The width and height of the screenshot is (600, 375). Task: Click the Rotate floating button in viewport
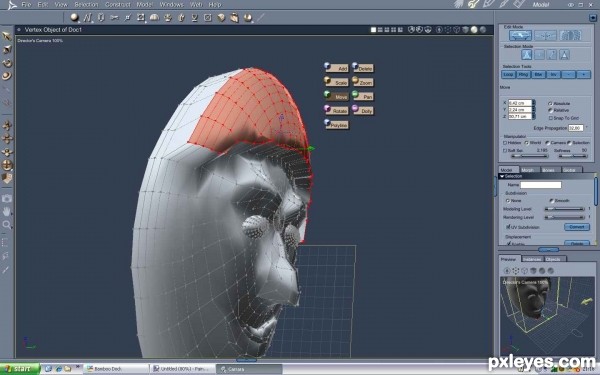point(336,111)
